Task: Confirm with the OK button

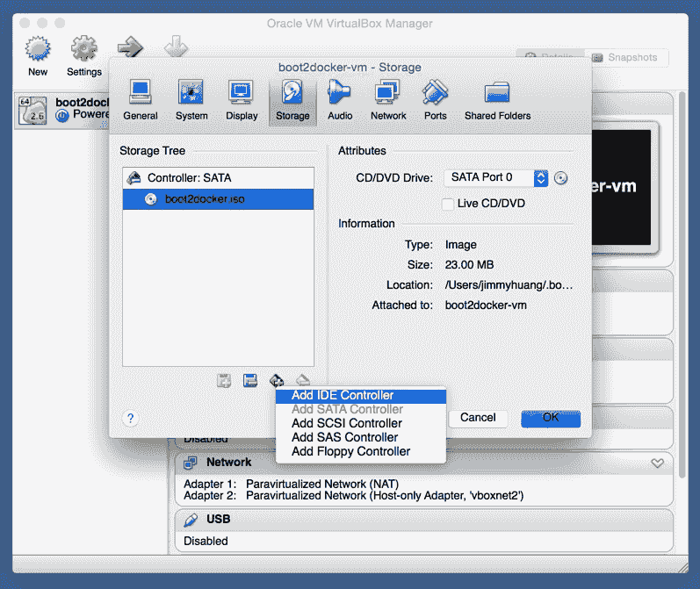Action: pyautogui.click(x=551, y=418)
